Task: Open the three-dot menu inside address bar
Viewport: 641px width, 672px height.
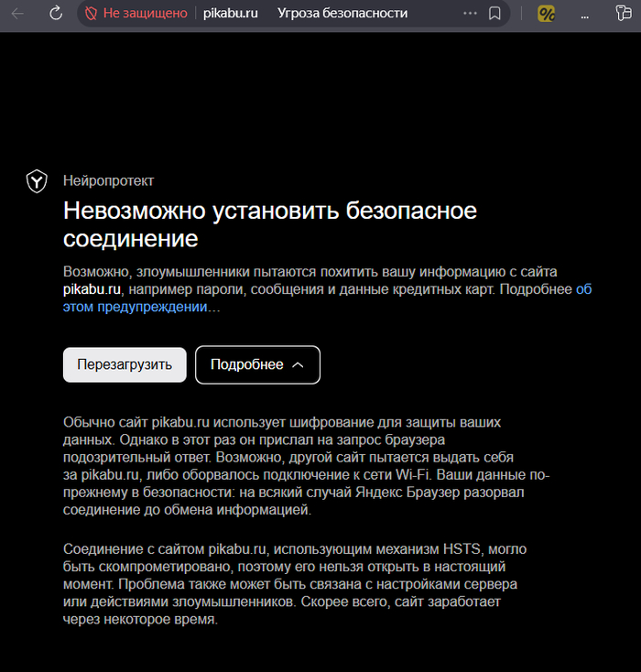Action: (x=471, y=14)
